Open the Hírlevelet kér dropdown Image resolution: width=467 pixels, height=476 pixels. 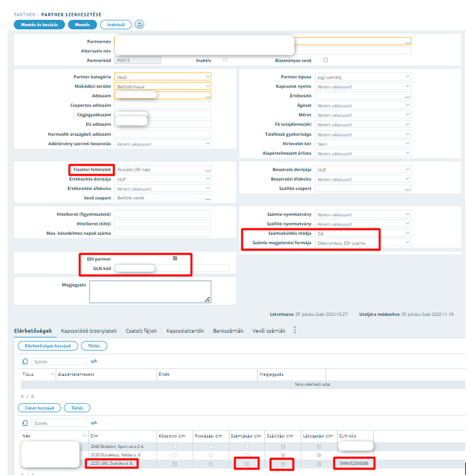(x=363, y=143)
